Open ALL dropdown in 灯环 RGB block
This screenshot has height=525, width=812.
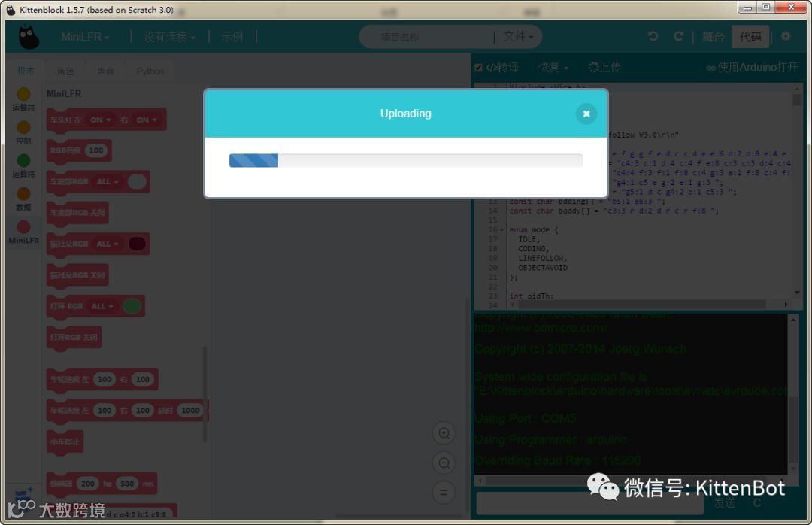[102, 306]
